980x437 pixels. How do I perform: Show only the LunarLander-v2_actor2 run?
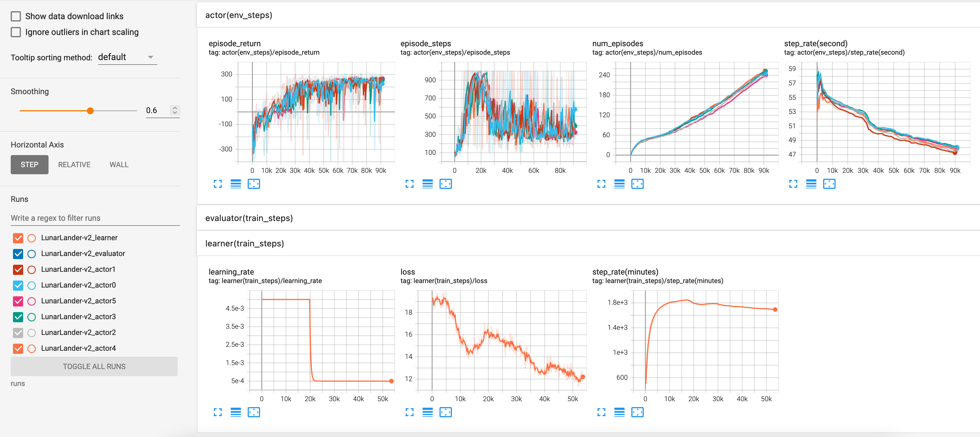coord(32,333)
